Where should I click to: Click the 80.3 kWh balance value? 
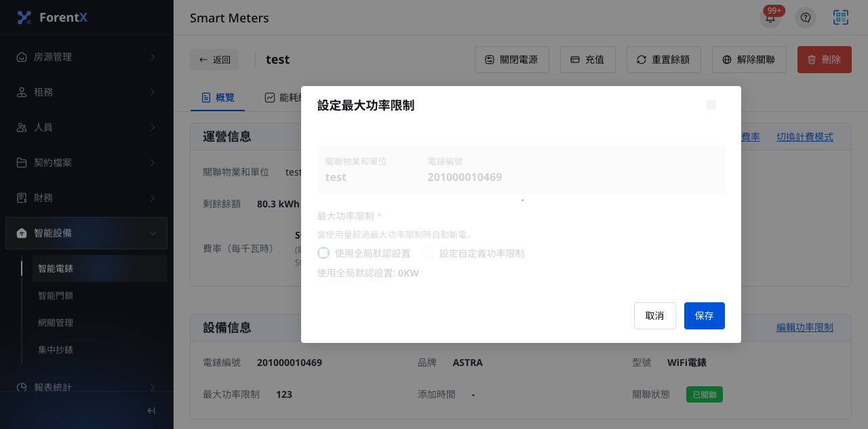coord(278,204)
